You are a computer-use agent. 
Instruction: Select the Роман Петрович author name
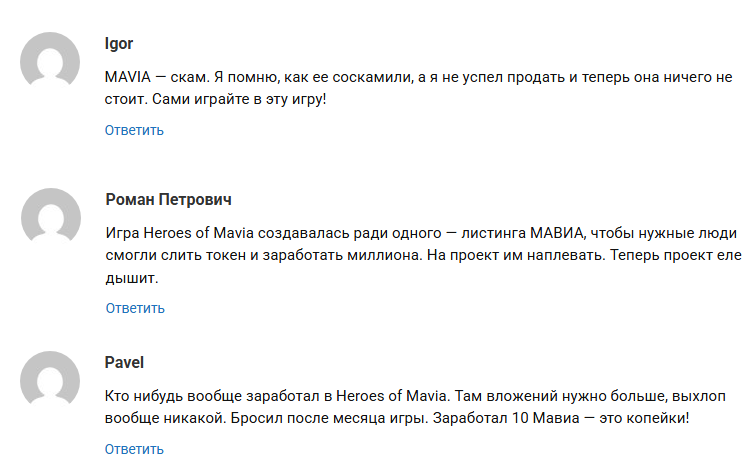click(x=169, y=199)
